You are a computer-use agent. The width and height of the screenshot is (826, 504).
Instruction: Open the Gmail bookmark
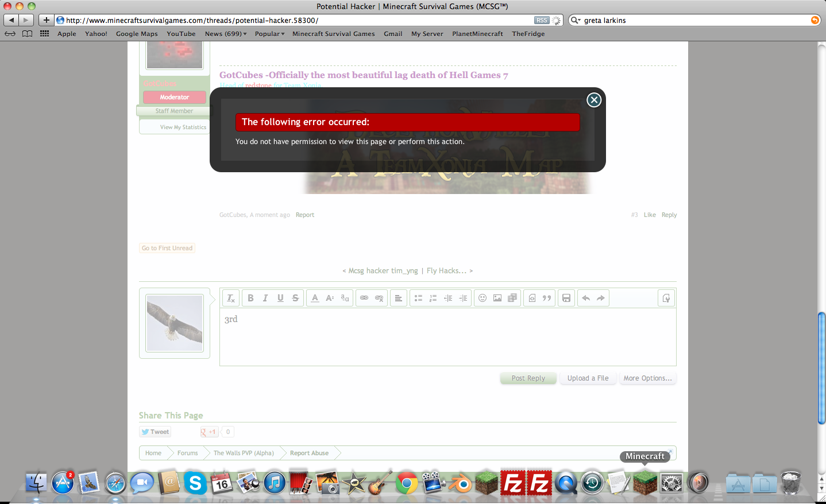pyautogui.click(x=393, y=34)
